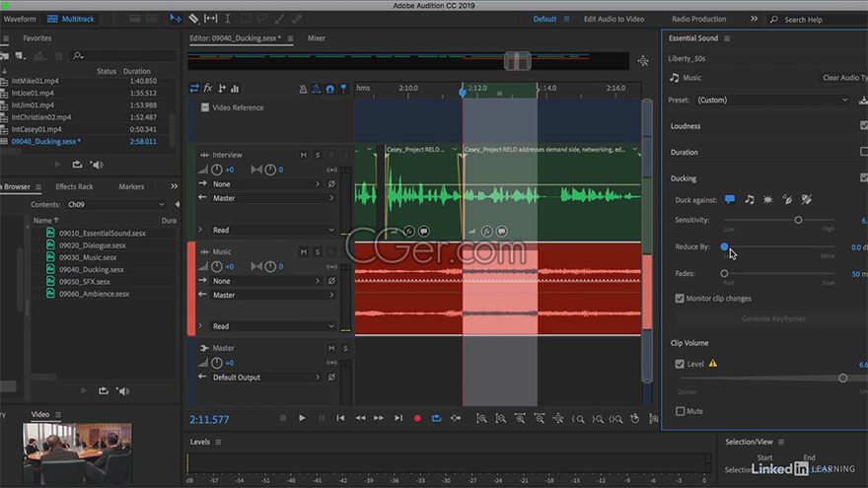The height and width of the screenshot is (488, 868).
Task: Click Clear Audio Type button
Action: click(843, 78)
